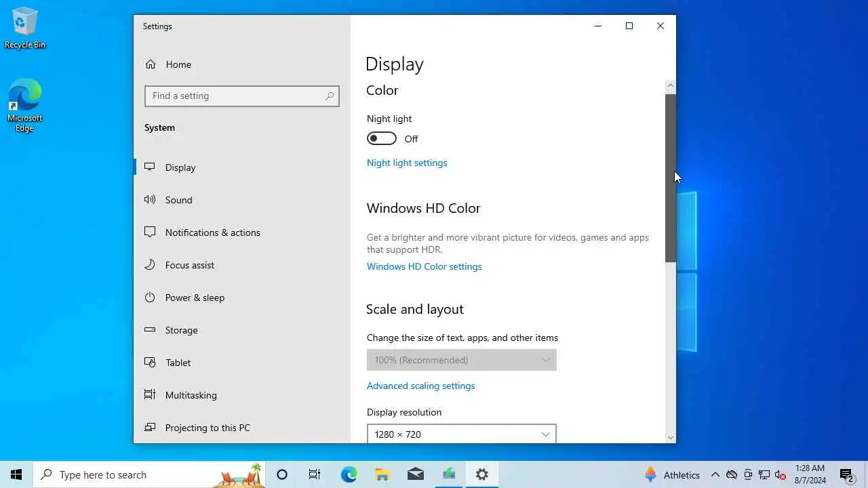Open the notification center icon
The image size is (868, 488).
pos(846,474)
